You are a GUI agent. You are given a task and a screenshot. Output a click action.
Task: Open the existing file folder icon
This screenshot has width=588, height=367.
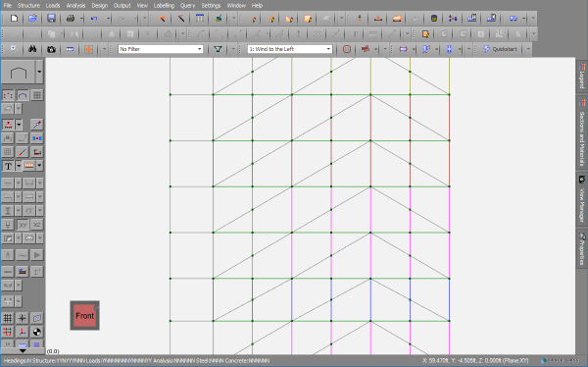[32, 18]
